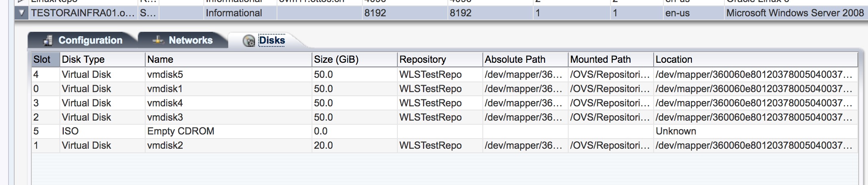Screen dimensions: 868x185
Task: Sort by the Name column header
Action: click(x=229, y=59)
